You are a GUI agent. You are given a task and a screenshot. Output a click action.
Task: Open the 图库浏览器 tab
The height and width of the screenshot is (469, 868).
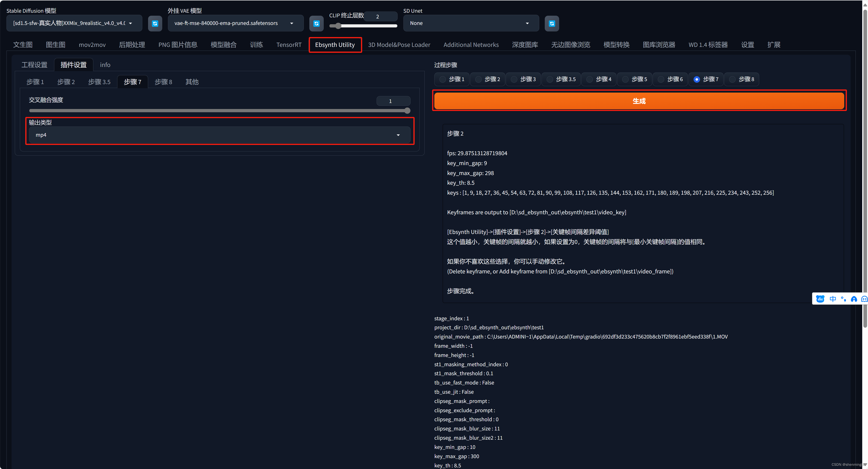pyautogui.click(x=659, y=45)
